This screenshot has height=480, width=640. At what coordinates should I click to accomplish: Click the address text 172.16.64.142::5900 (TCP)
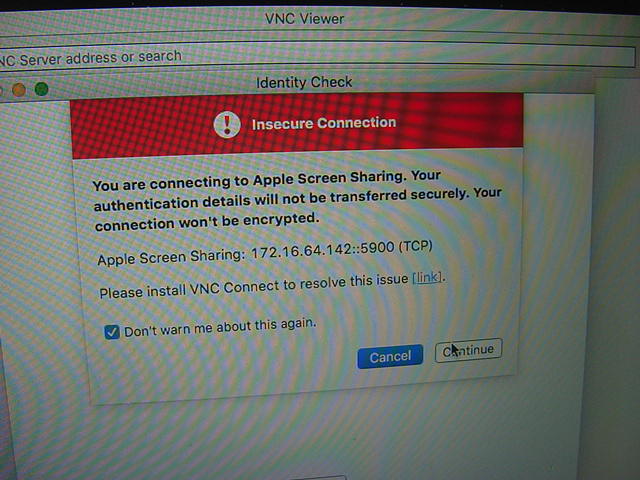tap(342, 250)
